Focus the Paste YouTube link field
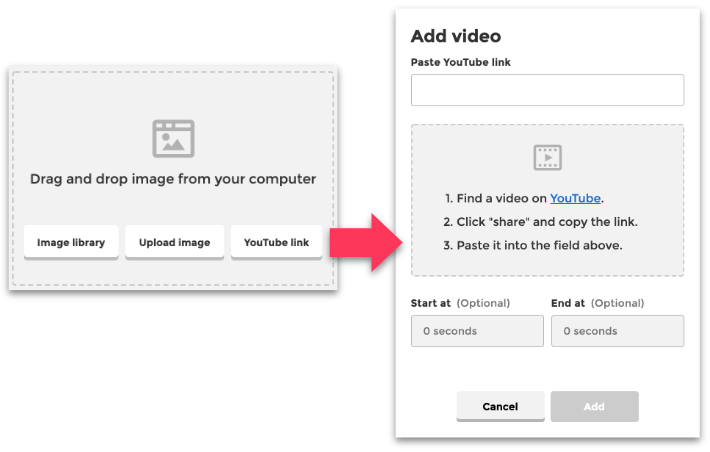This screenshot has height=452, width=710. [547, 90]
